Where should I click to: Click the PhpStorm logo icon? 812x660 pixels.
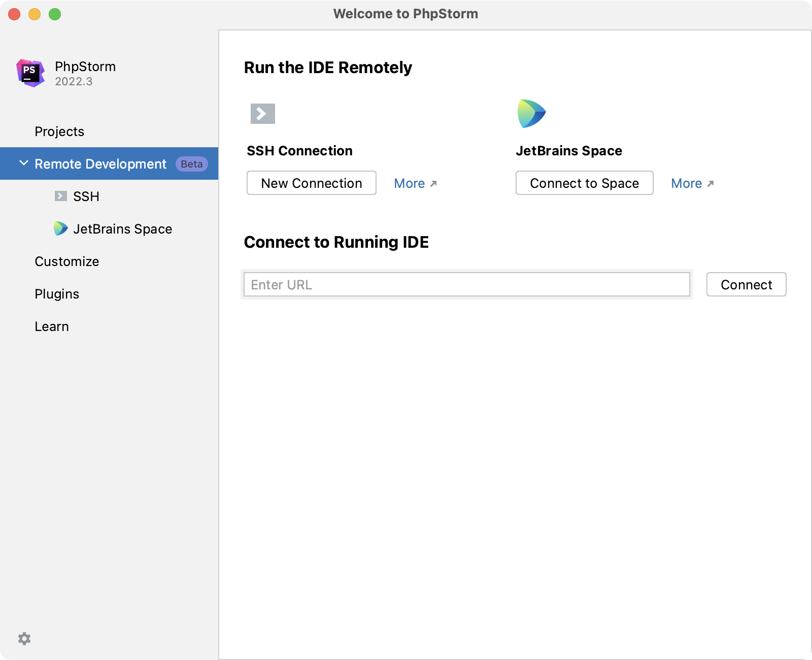point(30,73)
